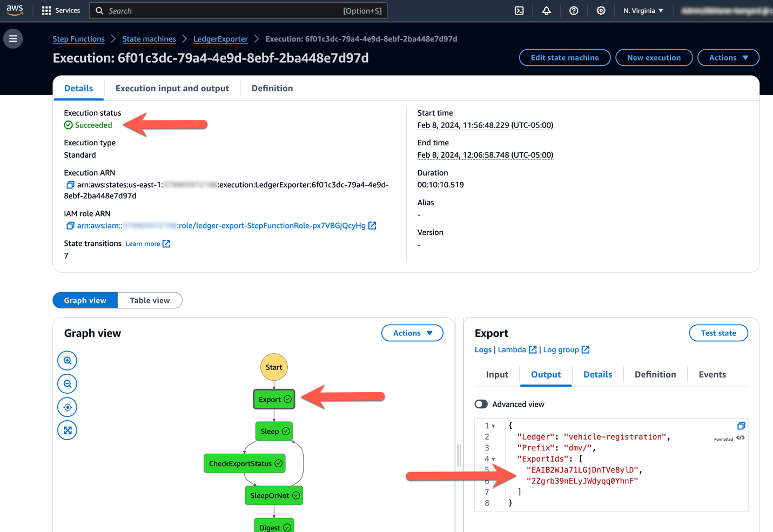The image size is (773, 532).
Task: Select the Export state Input tab
Action: (497, 374)
